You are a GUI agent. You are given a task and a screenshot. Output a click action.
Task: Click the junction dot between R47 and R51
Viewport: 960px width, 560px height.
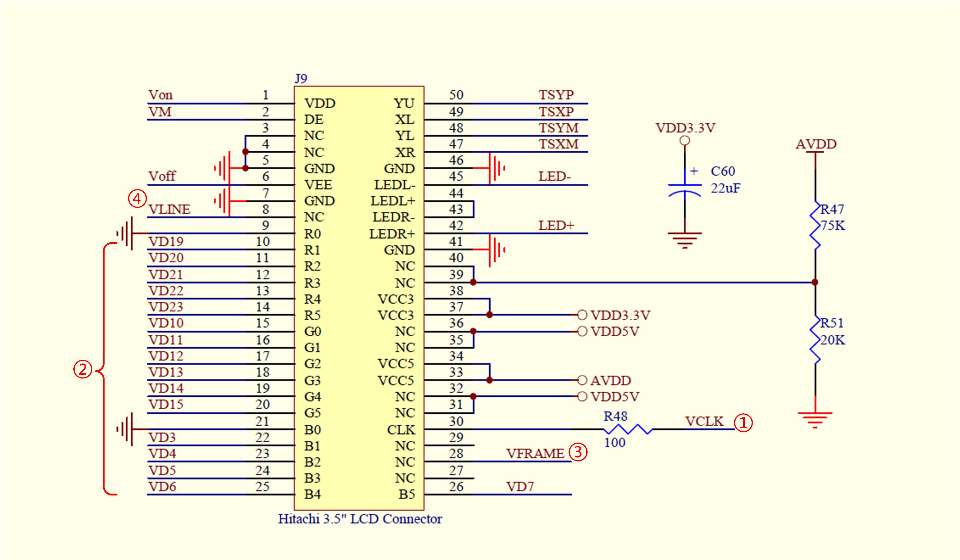815,282
